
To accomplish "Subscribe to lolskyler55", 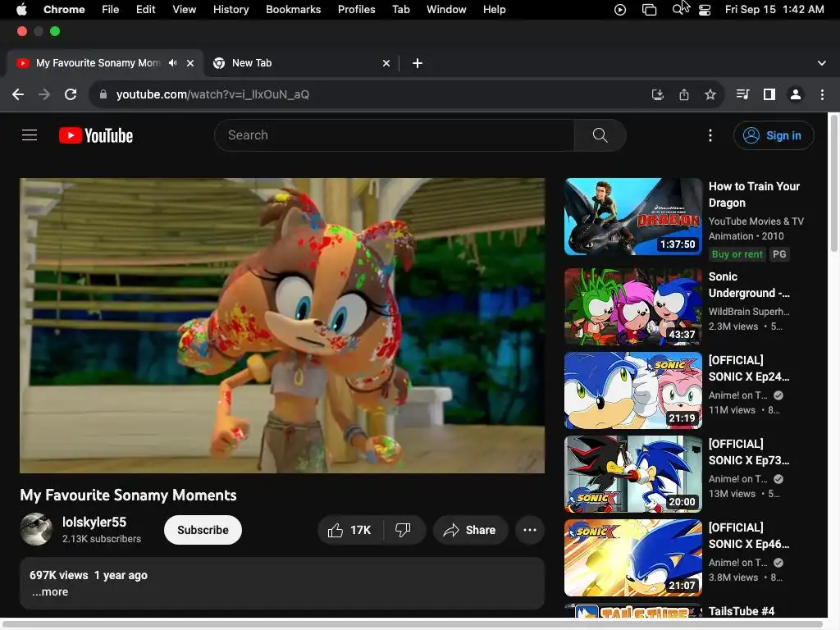I will pos(203,531).
